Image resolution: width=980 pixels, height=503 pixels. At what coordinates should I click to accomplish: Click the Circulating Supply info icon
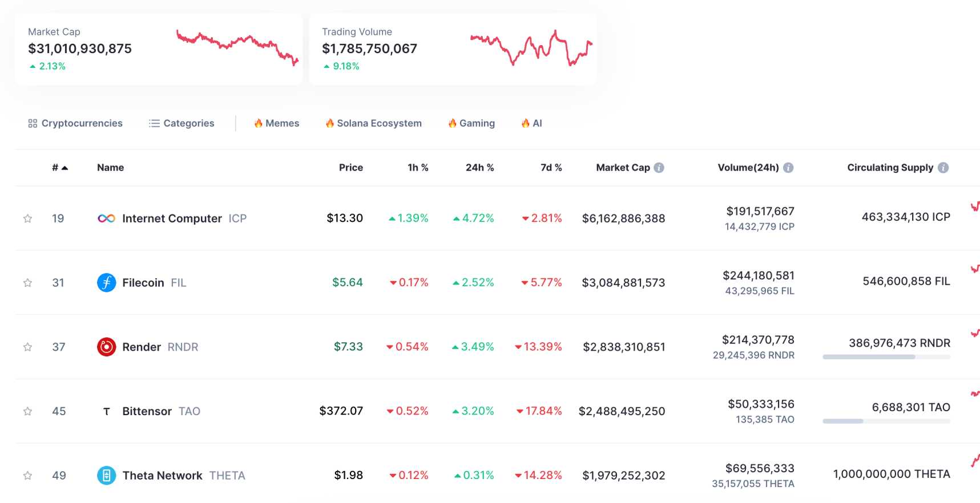943,168
